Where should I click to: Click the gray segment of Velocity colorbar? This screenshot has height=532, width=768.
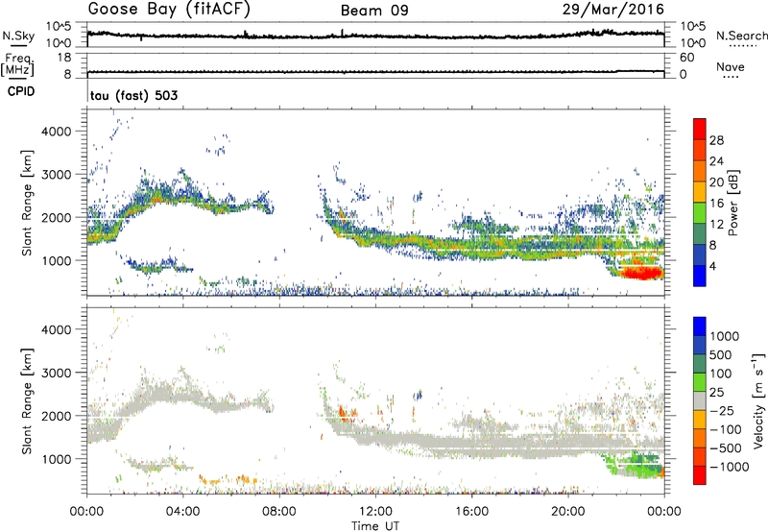click(700, 400)
